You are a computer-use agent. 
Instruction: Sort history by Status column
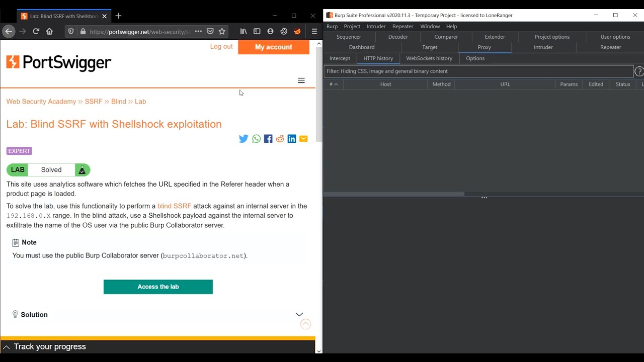[623, 84]
